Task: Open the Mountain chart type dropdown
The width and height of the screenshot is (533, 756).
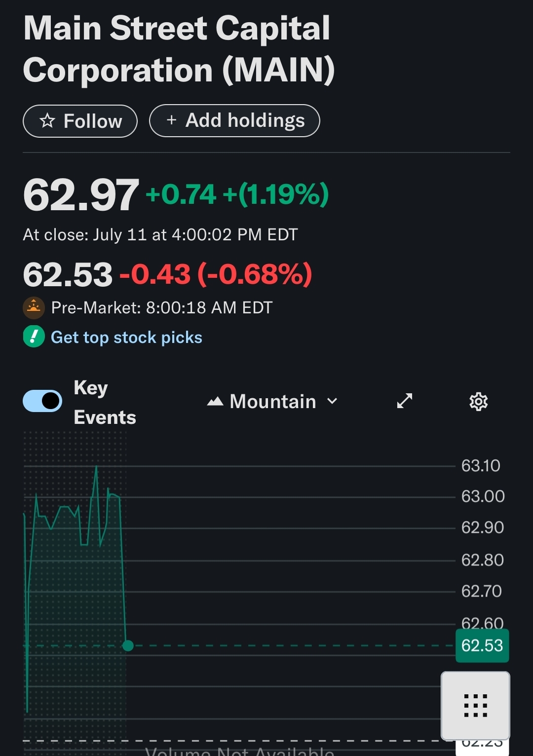Action: [x=273, y=401]
